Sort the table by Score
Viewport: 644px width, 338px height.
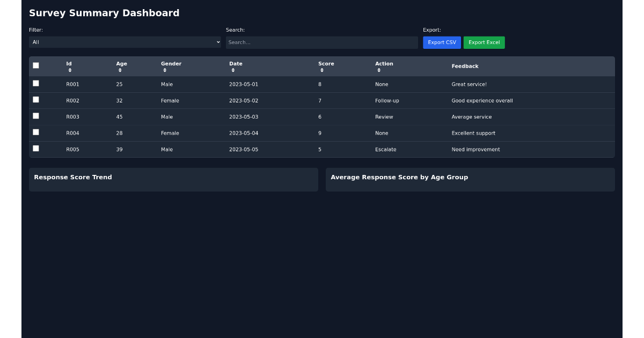click(325, 66)
